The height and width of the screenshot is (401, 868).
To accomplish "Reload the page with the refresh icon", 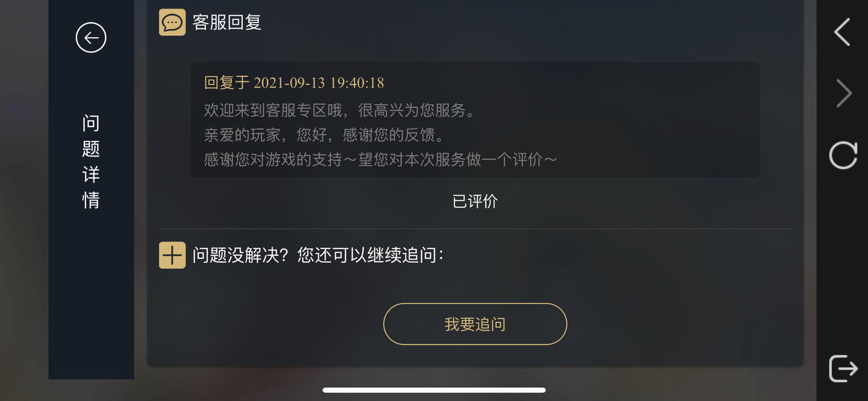I will (843, 155).
